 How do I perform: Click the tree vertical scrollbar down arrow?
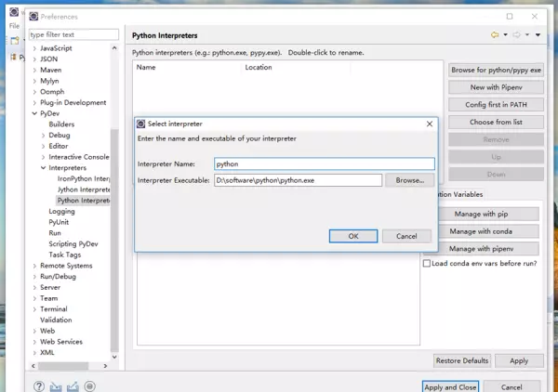point(114,357)
